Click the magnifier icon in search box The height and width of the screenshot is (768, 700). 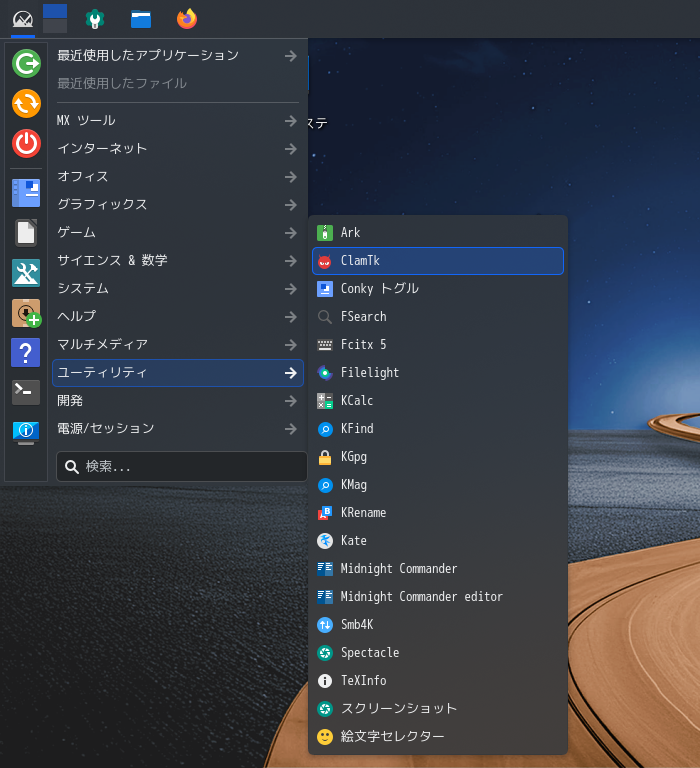[x=72, y=467]
